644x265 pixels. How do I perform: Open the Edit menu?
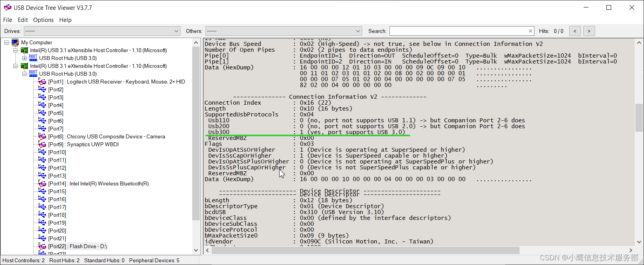pos(23,20)
